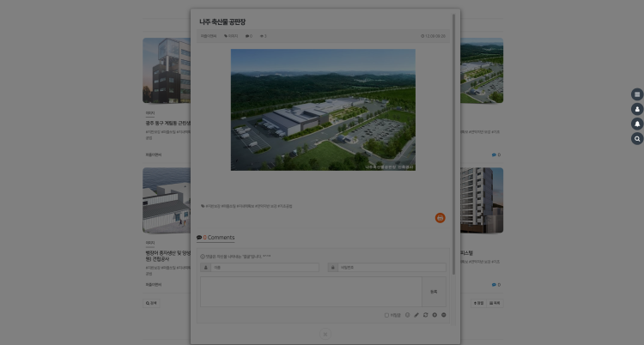Click the hashtag tags line below image
The width and height of the screenshot is (644, 345).
(247, 206)
